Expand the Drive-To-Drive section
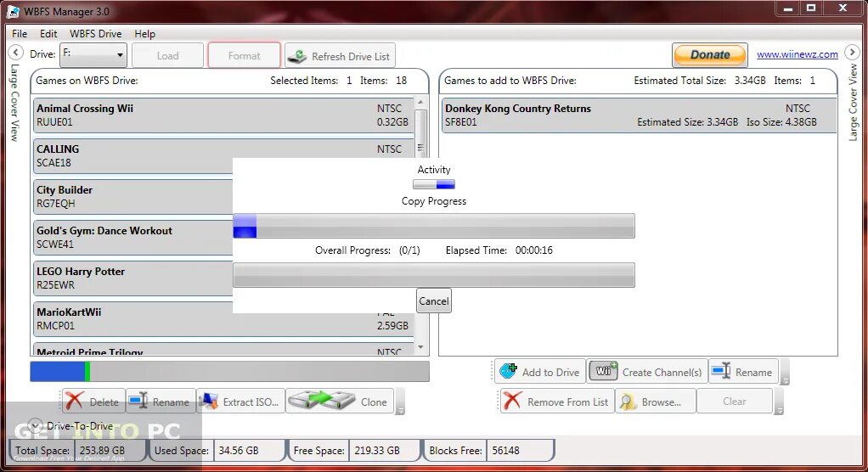The height and width of the screenshot is (472, 868). click(x=35, y=425)
